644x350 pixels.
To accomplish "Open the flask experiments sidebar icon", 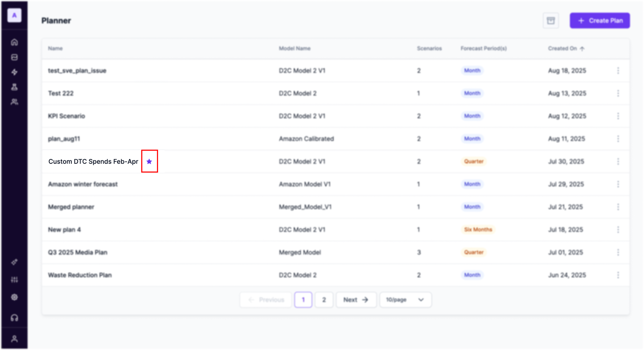I will tap(14, 87).
